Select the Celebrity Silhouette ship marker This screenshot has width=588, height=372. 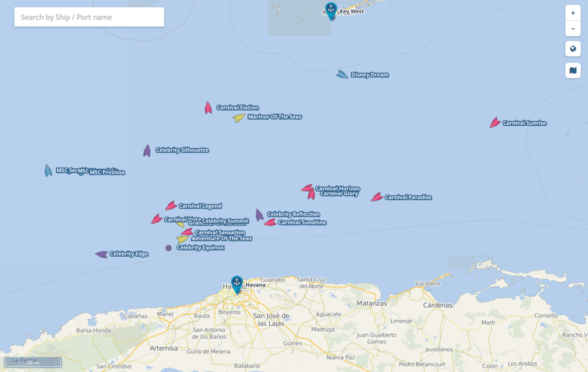point(148,150)
